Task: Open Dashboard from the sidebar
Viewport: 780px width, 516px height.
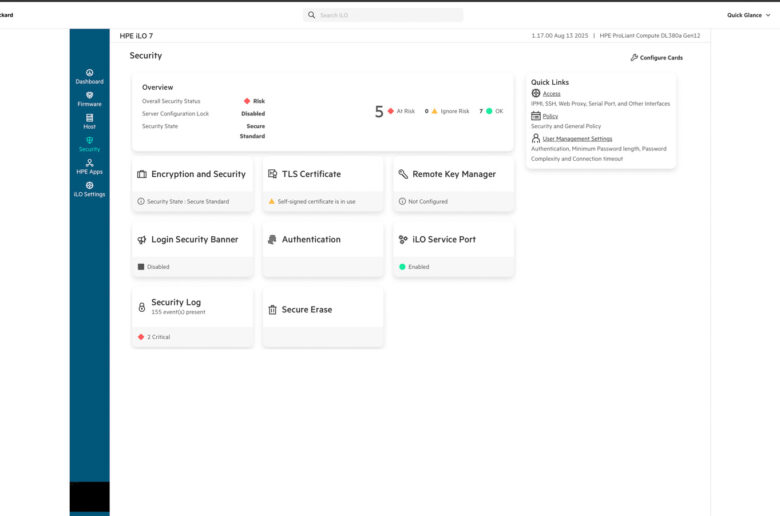Action: pyautogui.click(x=89, y=76)
